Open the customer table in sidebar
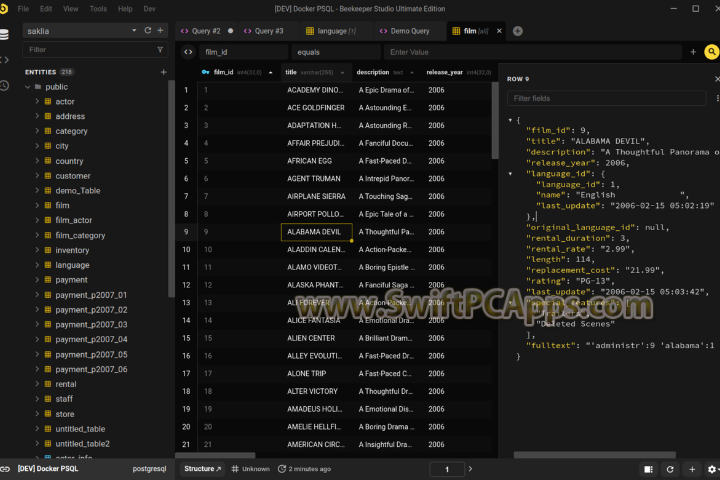This screenshot has width=720, height=480. point(73,176)
